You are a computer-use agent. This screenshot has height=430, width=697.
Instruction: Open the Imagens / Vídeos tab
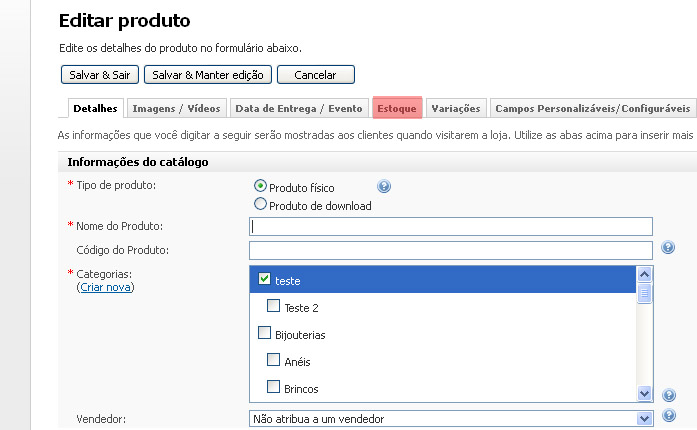click(177, 108)
